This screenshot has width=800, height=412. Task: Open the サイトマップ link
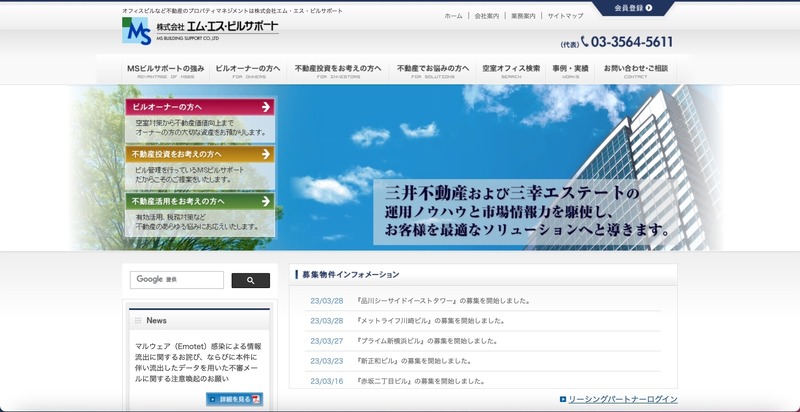(x=565, y=16)
